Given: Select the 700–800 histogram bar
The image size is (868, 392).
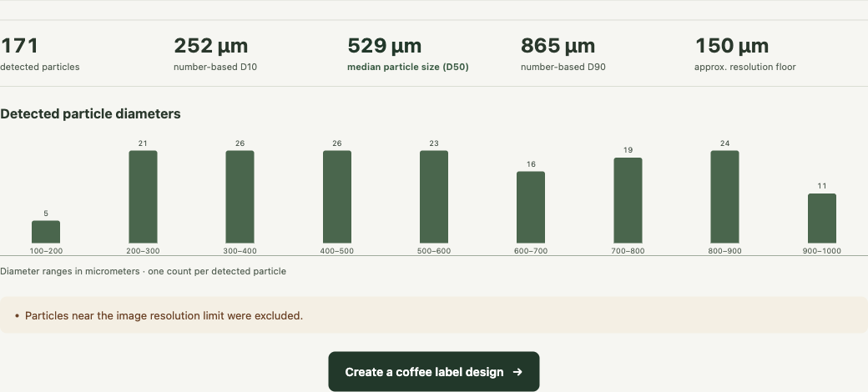Looking at the screenshot, I should 628,201.
